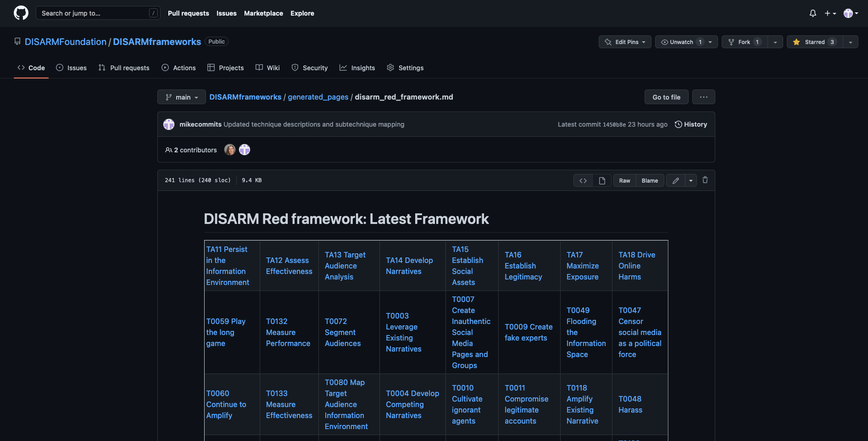Open the second contributor avatar
Image resolution: width=868 pixels, height=441 pixels.
pyautogui.click(x=245, y=150)
